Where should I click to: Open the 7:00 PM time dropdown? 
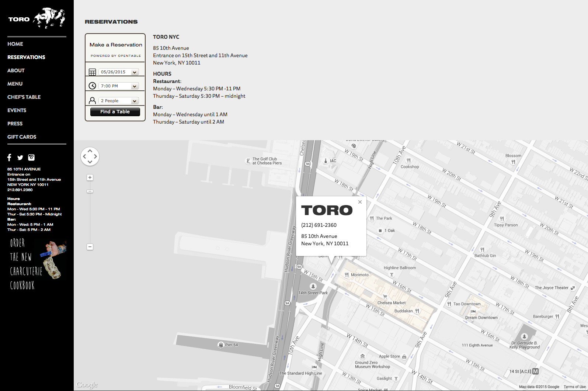(119, 86)
